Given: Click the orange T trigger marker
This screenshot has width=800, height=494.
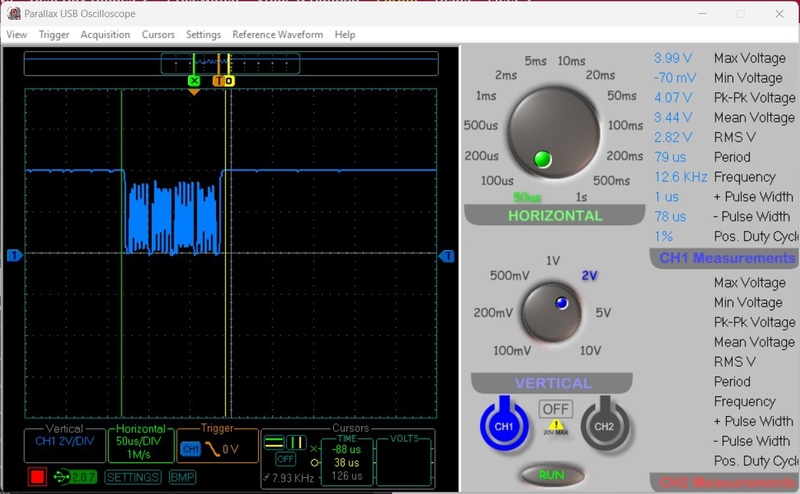Looking at the screenshot, I should click(x=217, y=80).
